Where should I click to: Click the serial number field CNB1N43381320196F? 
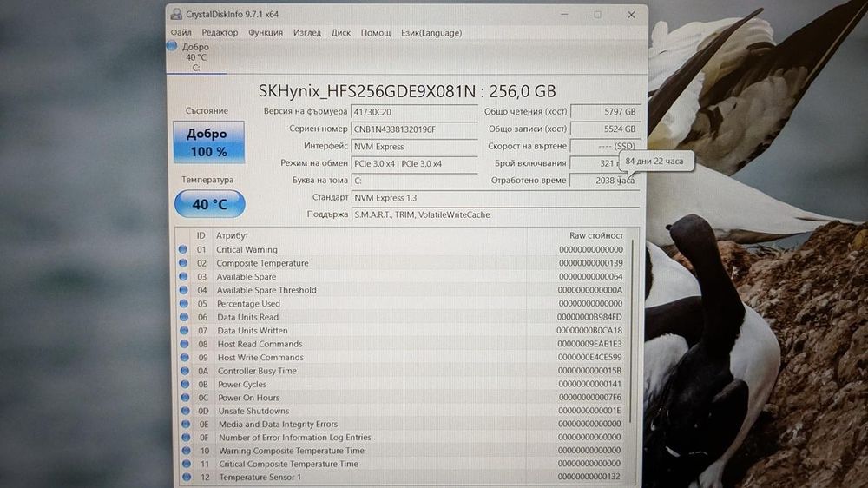414,129
